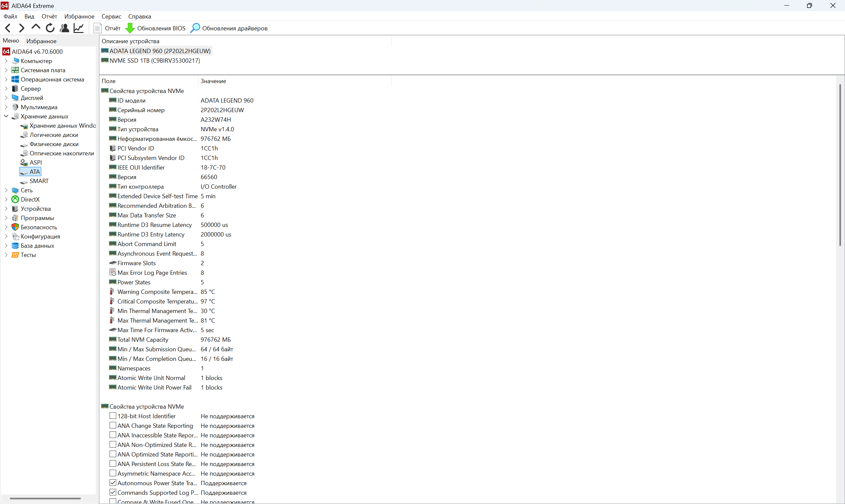This screenshot has height=504, width=845.
Task: Open the Сервис menu
Action: coord(111,16)
